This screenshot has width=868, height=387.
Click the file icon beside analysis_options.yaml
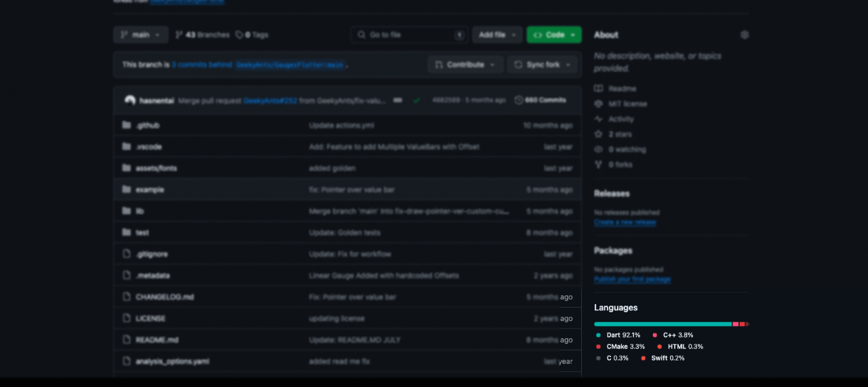pyautogui.click(x=126, y=361)
